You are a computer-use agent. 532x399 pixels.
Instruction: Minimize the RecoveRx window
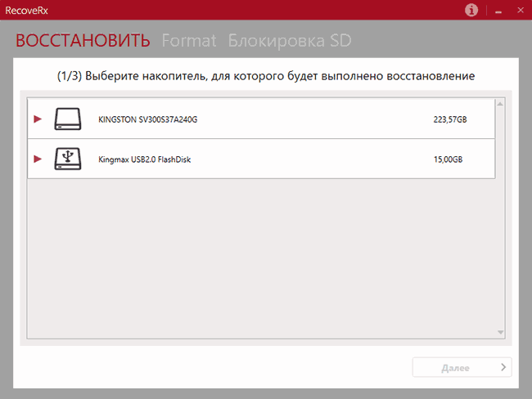pos(498,11)
